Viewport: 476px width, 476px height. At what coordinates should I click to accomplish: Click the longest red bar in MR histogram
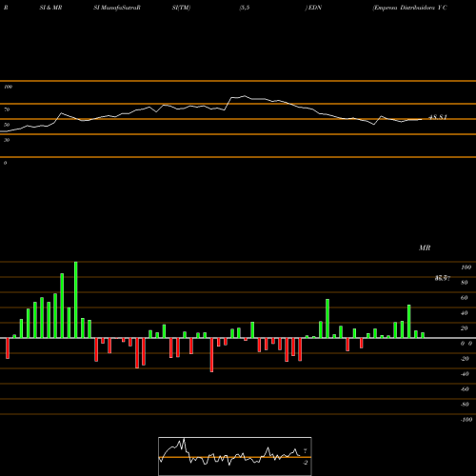click(211, 355)
